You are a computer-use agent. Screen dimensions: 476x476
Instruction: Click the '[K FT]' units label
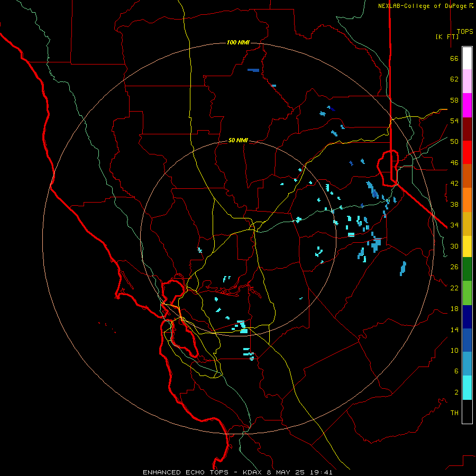point(447,37)
